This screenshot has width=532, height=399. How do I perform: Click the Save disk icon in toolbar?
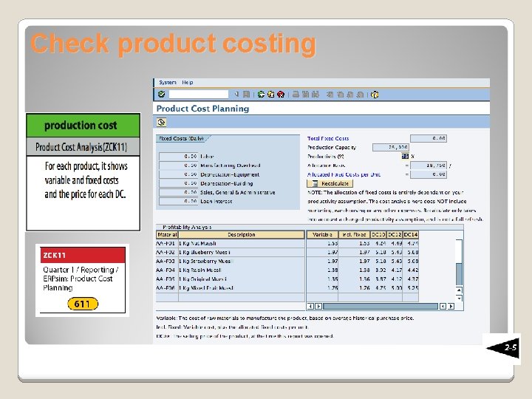pyautogui.click(x=247, y=95)
